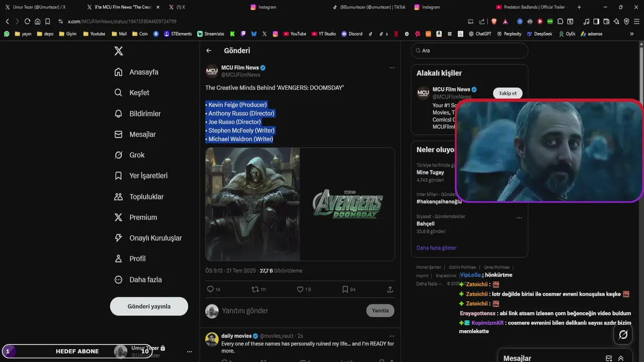This screenshot has height=362, width=644.
Task: Open Hizmet Şartları footer link
Action: point(429,267)
